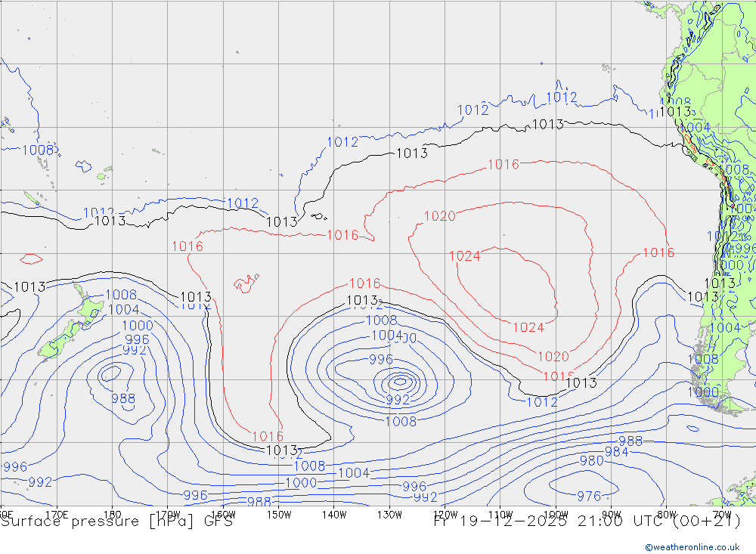
Task: Select the 996 label inside the 130W low
Action: 381,359
